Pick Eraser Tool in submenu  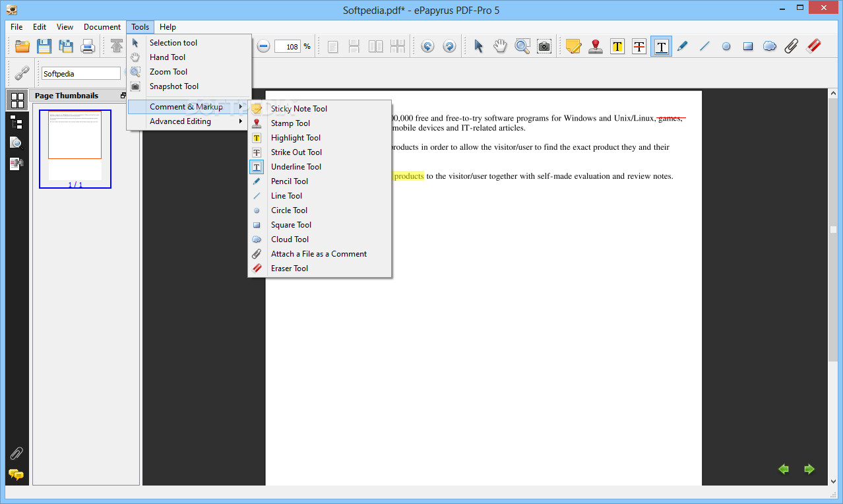pyautogui.click(x=320, y=268)
